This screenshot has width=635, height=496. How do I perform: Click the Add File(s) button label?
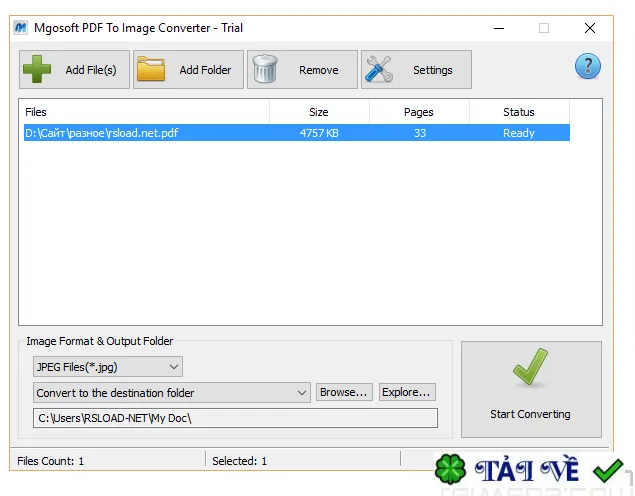pyautogui.click(x=91, y=70)
